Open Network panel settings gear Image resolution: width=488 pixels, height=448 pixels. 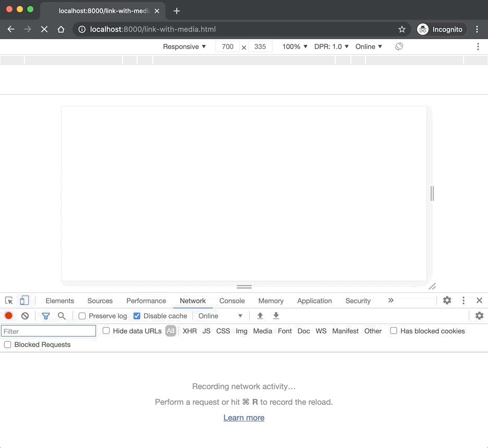click(x=479, y=316)
